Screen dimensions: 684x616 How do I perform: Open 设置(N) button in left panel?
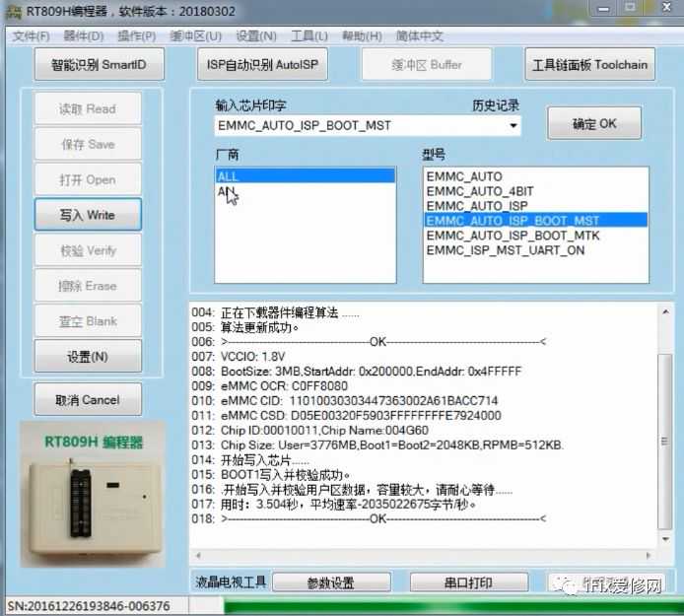(x=88, y=357)
